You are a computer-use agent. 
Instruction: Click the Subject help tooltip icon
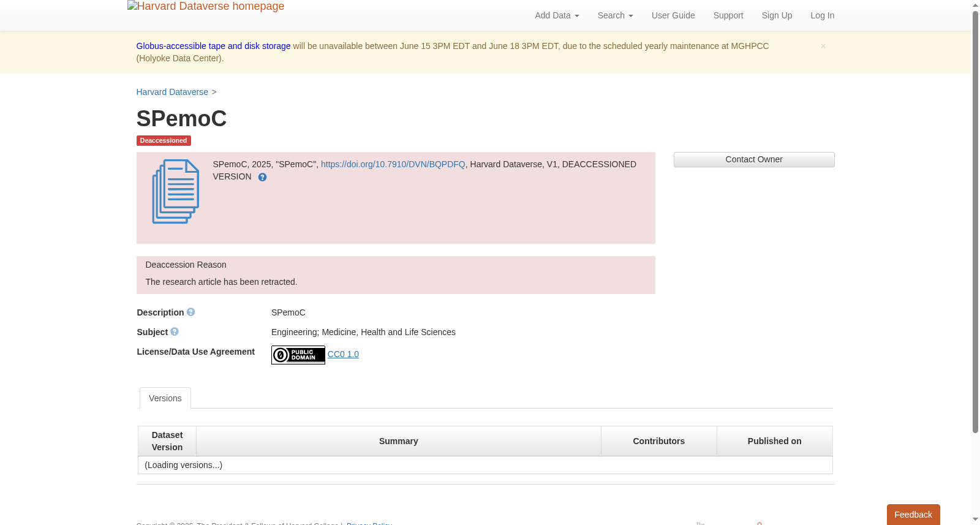175,332
